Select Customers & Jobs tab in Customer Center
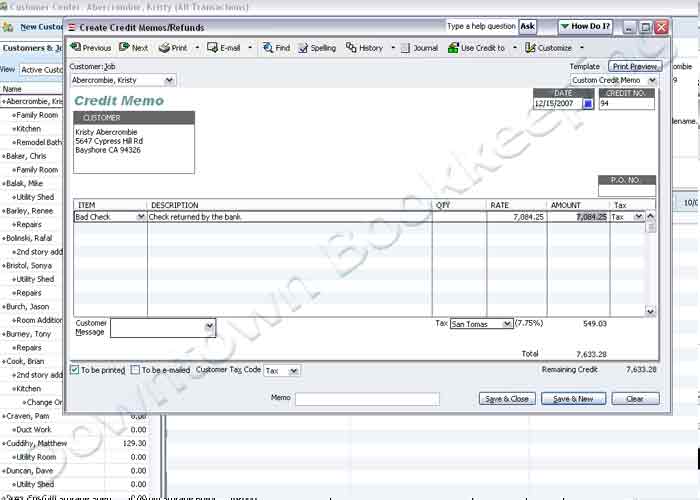The height and width of the screenshot is (500, 700). pyautogui.click(x=31, y=48)
